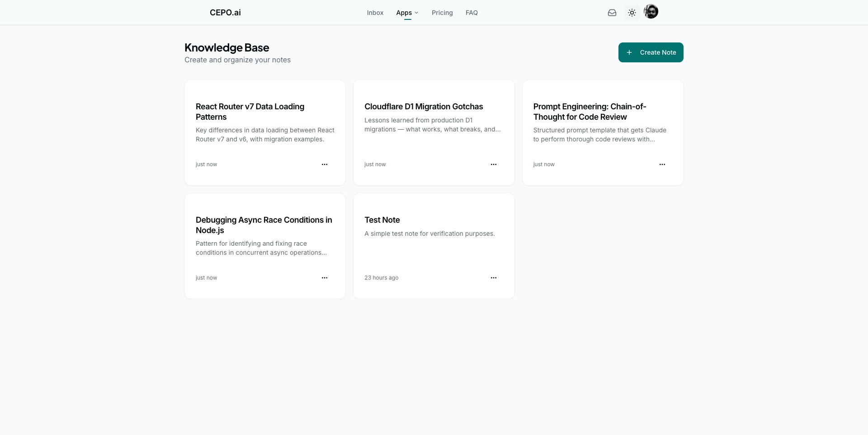Open your profile avatar menu
868x435 pixels.
[651, 11]
